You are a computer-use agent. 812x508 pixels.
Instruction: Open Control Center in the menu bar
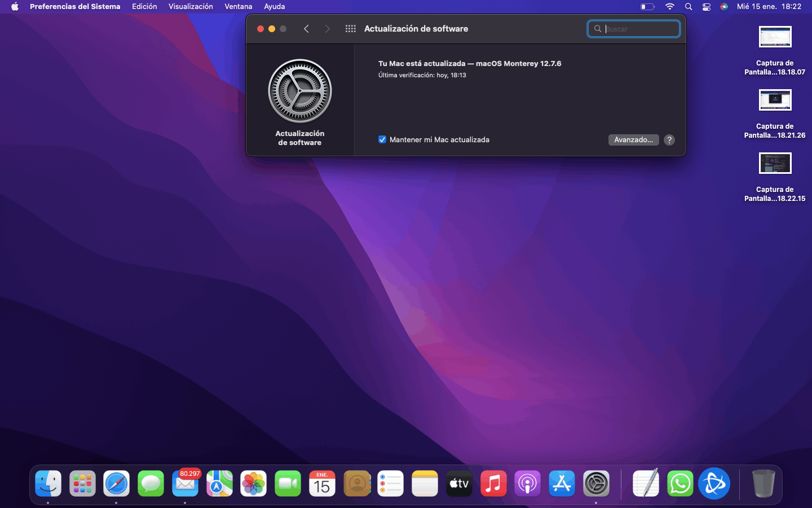coord(707,7)
